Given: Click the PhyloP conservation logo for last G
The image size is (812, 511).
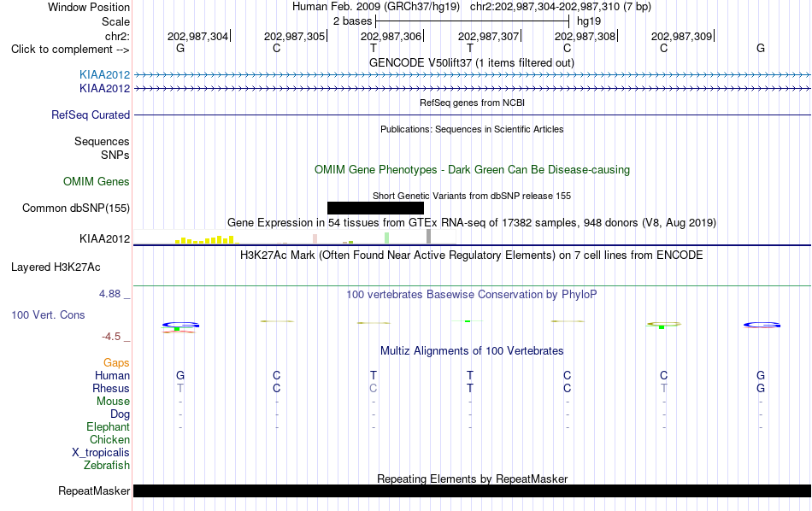Looking at the screenshot, I should coord(762,325).
